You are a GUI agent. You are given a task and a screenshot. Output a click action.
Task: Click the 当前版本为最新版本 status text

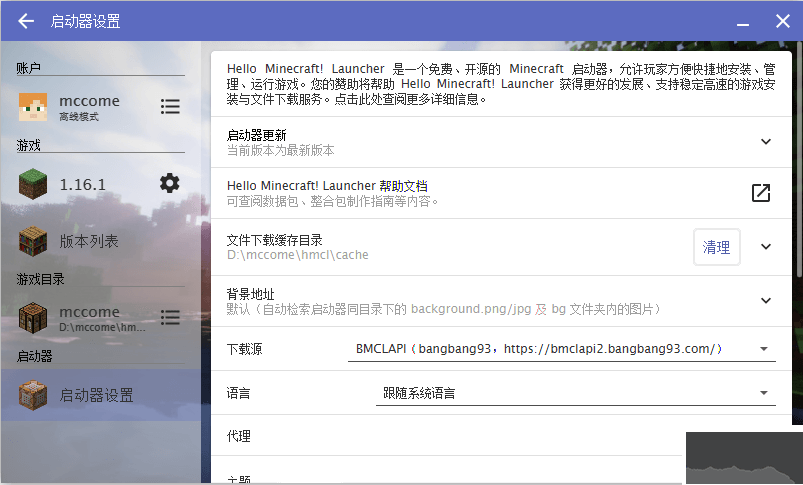tap(281, 151)
